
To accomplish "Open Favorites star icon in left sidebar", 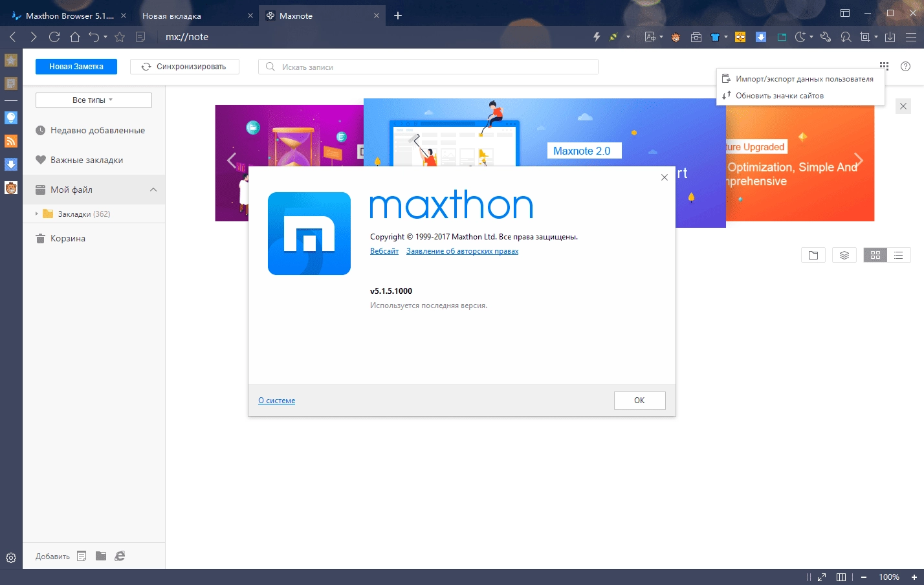I will (11, 60).
